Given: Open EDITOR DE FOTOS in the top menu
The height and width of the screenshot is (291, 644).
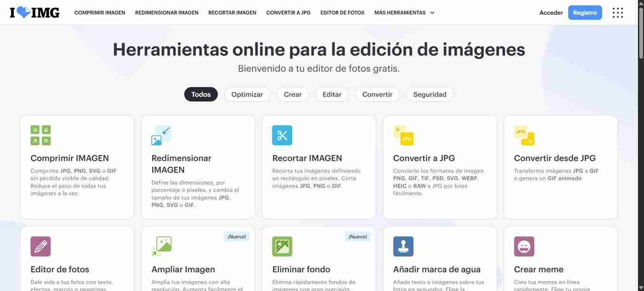Looking at the screenshot, I should coord(343,13).
